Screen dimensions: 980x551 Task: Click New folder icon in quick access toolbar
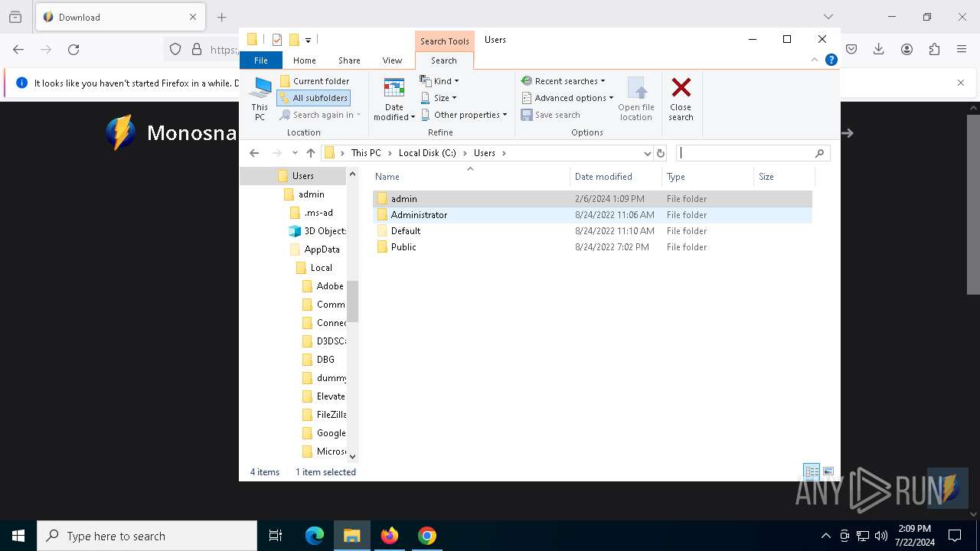click(x=294, y=40)
